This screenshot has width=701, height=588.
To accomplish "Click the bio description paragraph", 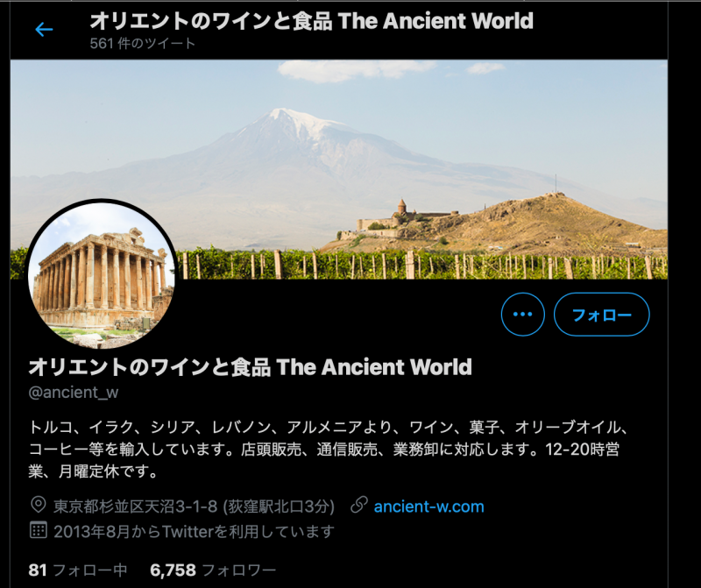I will point(329,449).
